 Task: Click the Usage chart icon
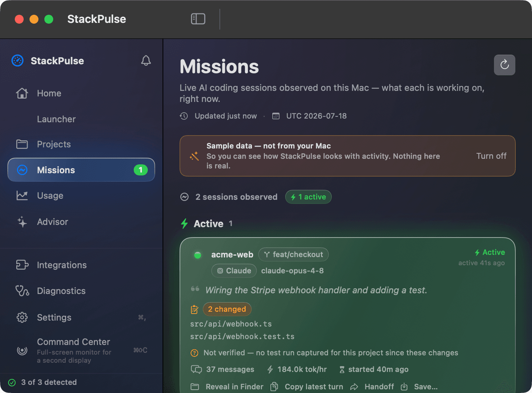click(22, 195)
